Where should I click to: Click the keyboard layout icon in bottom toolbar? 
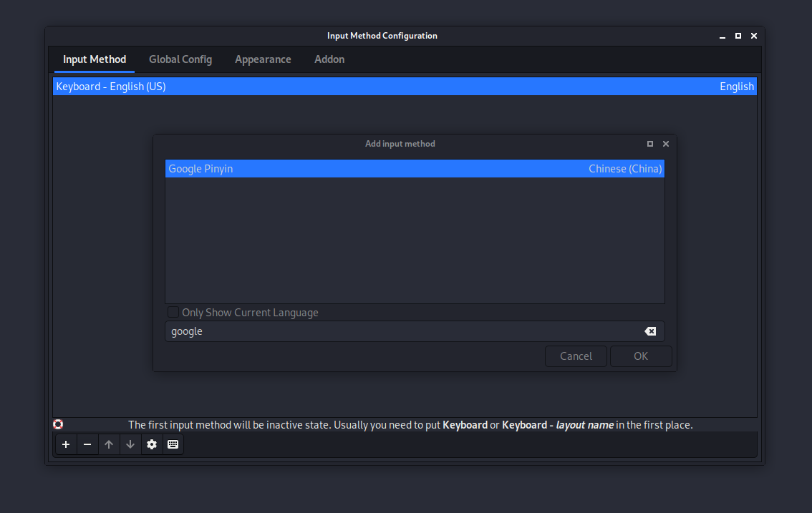click(x=173, y=444)
